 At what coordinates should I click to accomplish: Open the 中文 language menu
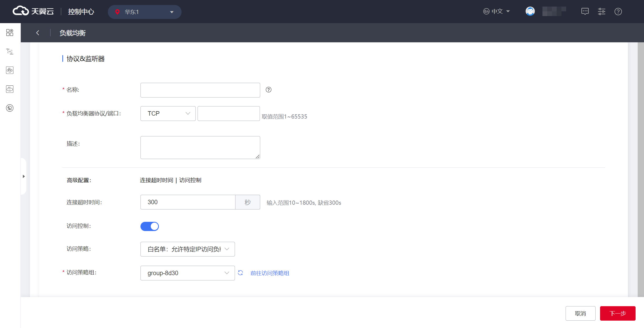pos(497,12)
